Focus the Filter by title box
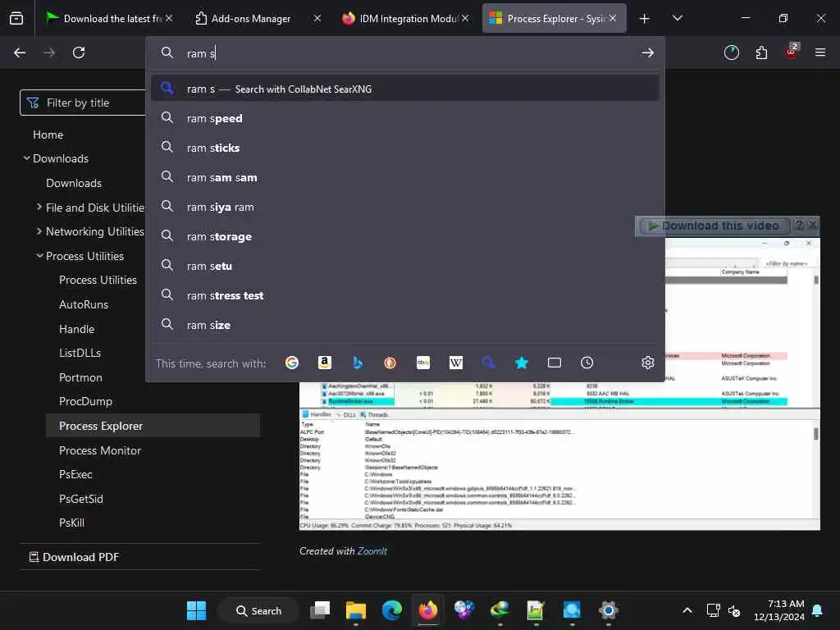Viewport: 840px width, 630px height. tap(83, 103)
